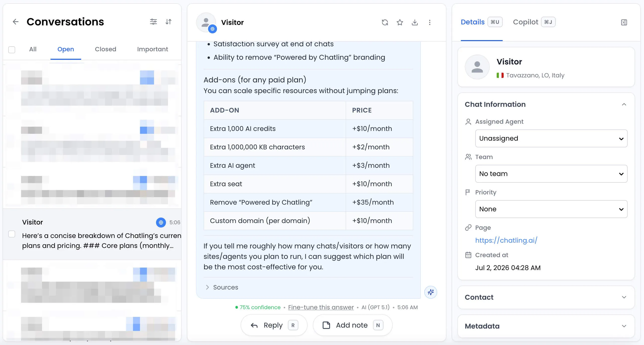Click the Visitor avatar in chat header
The image size is (644, 345).
(x=206, y=22)
